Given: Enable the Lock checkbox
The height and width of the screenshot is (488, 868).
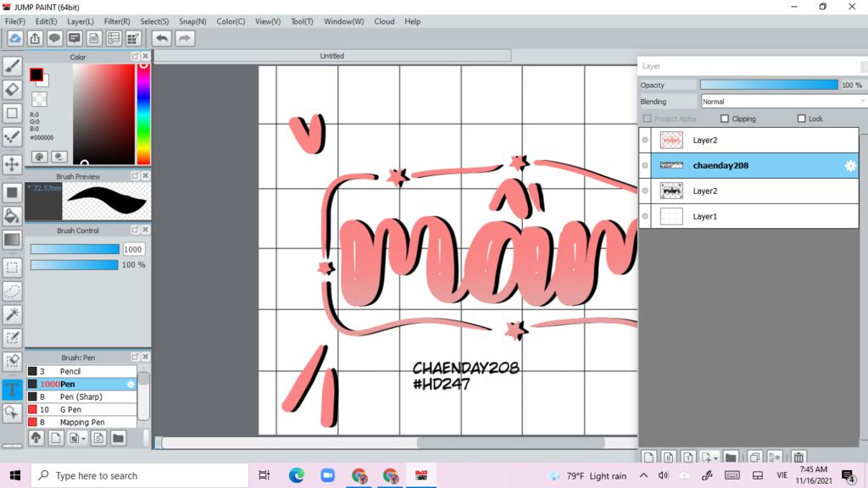Looking at the screenshot, I should coord(801,119).
